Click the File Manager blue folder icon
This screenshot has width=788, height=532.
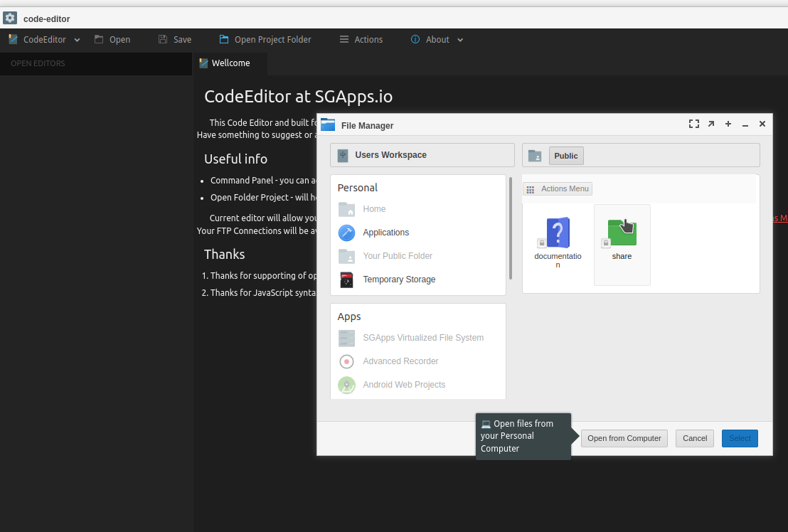point(328,124)
